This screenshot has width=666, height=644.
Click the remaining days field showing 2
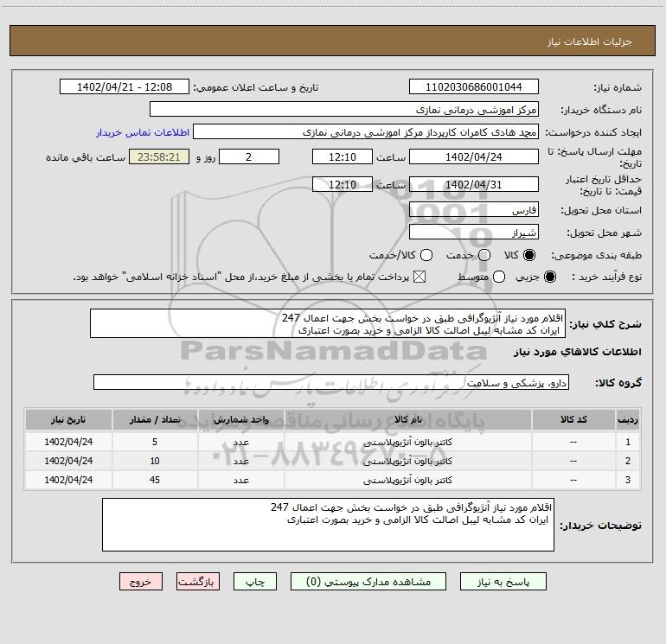pos(249,156)
